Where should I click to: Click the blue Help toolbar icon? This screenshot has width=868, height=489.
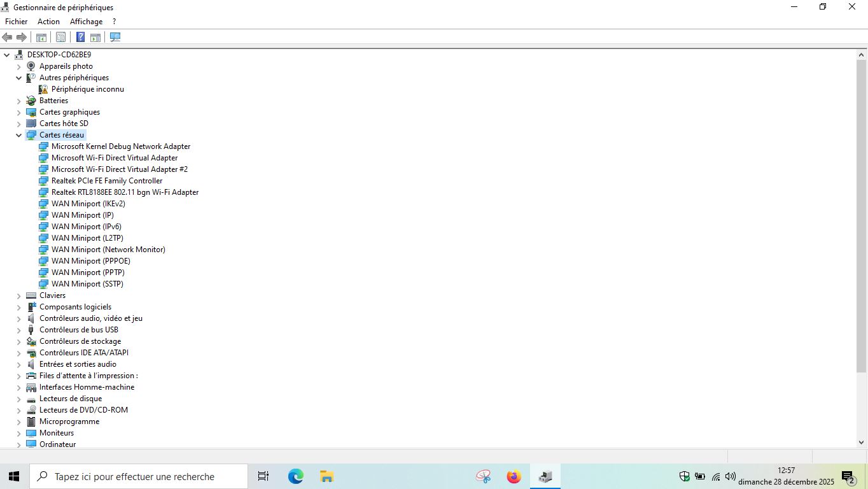click(x=81, y=37)
